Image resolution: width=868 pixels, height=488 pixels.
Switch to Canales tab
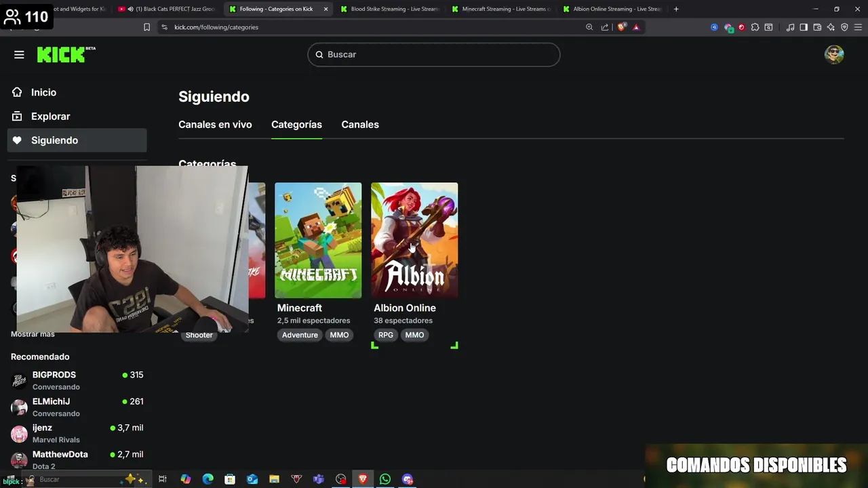tap(360, 125)
